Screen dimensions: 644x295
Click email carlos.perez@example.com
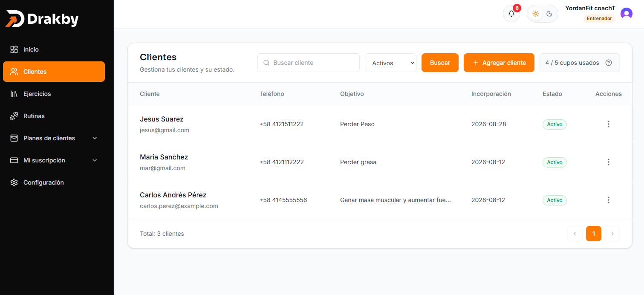[179, 206]
